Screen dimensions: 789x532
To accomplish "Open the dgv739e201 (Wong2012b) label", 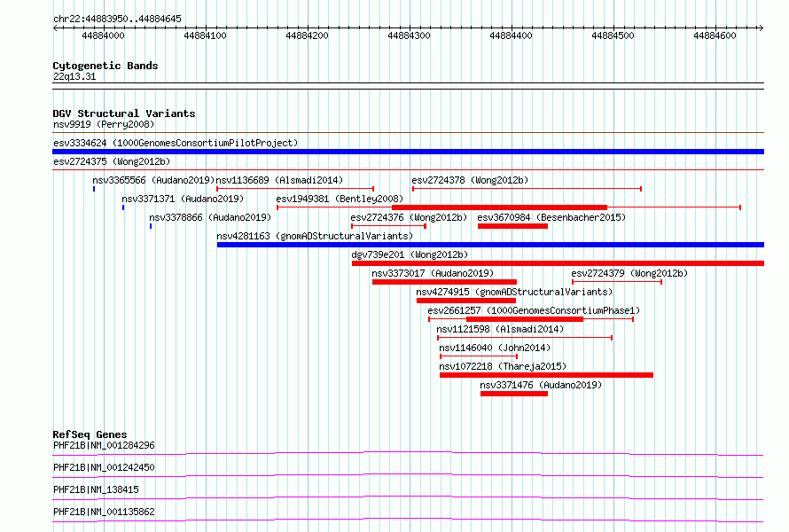I will pyautogui.click(x=410, y=254).
